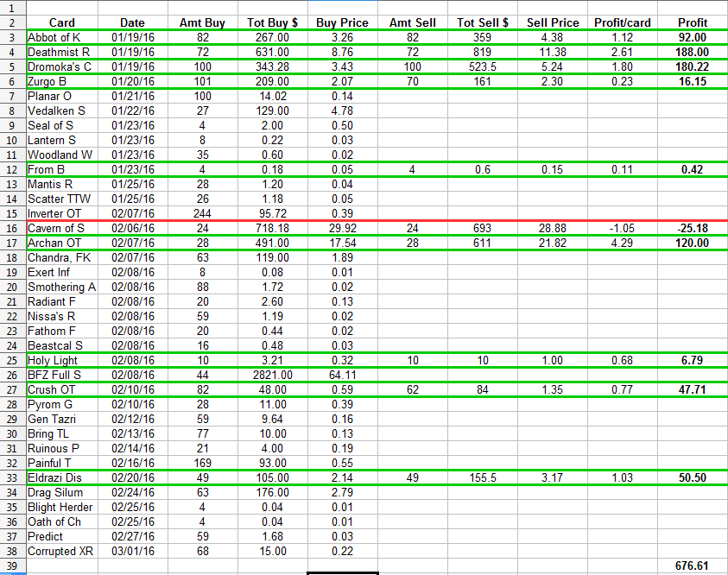Click the buy price cell 29.92

click(342, 228)
